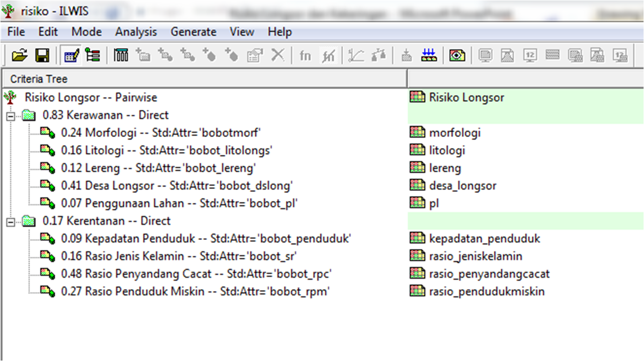Click the Delete X toolbar icon

click(x=278, y=56)
